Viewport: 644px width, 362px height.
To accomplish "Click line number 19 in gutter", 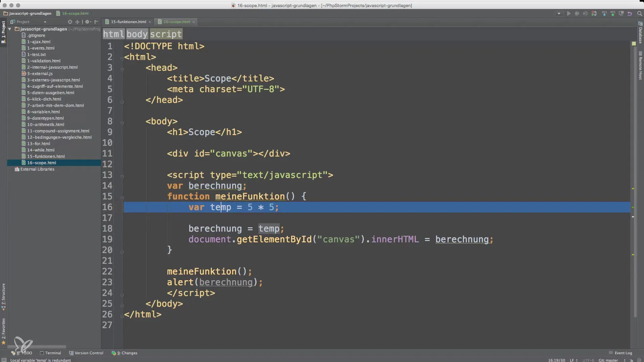I will click(x=107, y=239).
